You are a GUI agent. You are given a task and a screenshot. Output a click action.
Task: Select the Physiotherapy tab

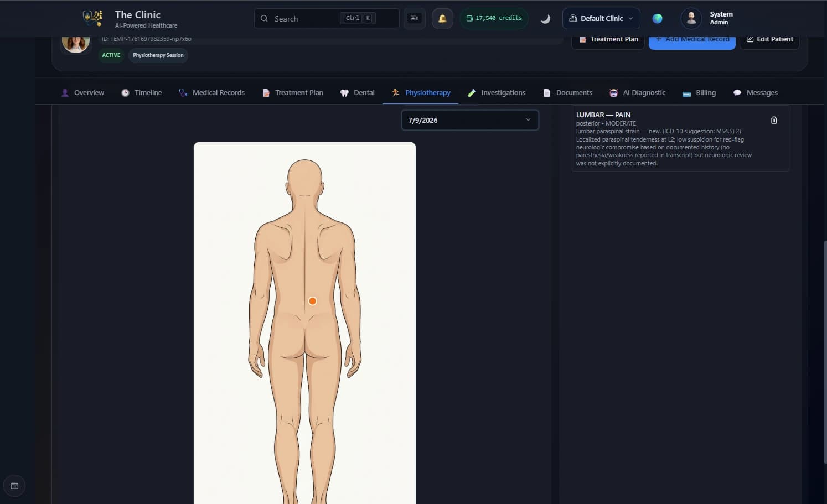pos(421,92)
